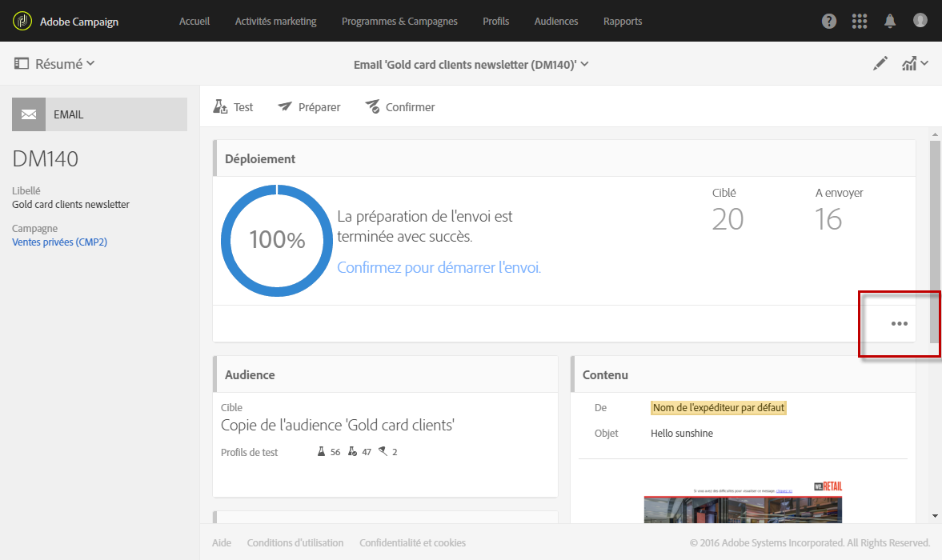Open the Profils menu
The image size is (942, 560).
496,22
